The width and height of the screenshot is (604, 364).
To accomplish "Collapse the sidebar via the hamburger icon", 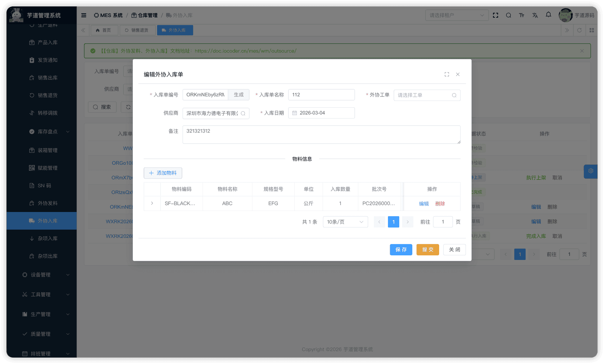I will pyautogui.click(x=83, y=15).
